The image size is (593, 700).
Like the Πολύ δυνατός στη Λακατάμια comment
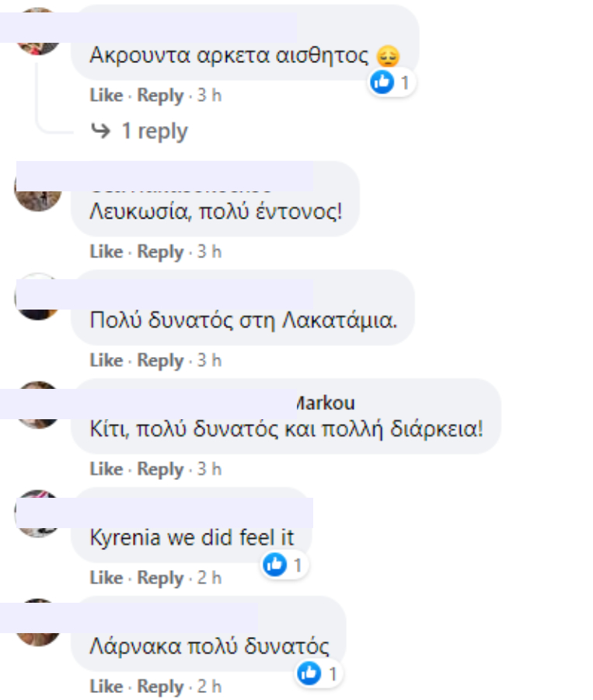pyautogui.click(x=106, y=360)
